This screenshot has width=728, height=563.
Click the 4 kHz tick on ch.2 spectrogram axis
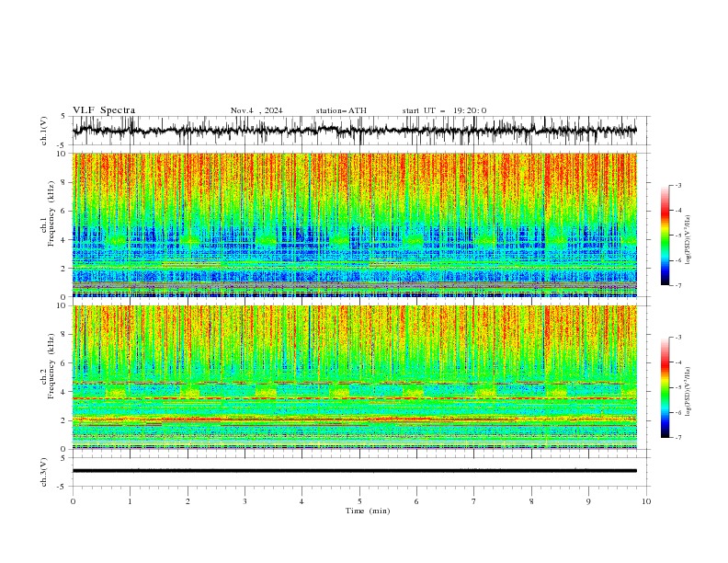pos(64,392)
